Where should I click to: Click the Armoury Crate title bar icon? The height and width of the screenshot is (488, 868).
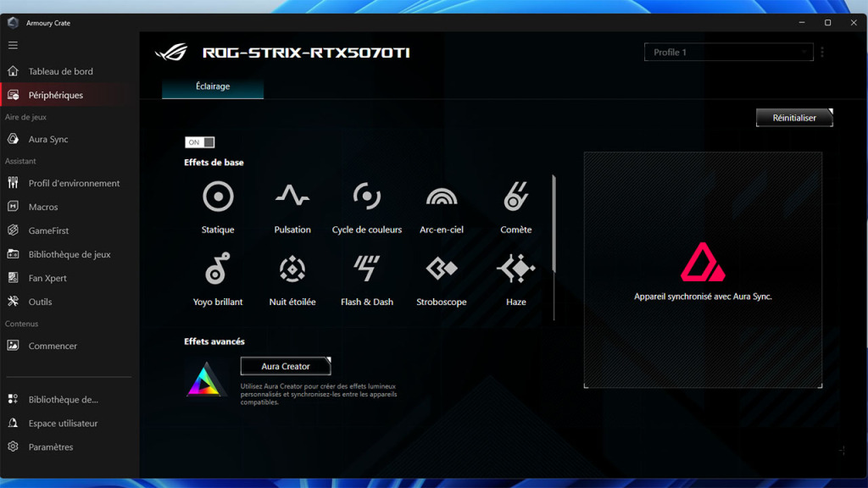pyautogui.click(x=13, y=23)
